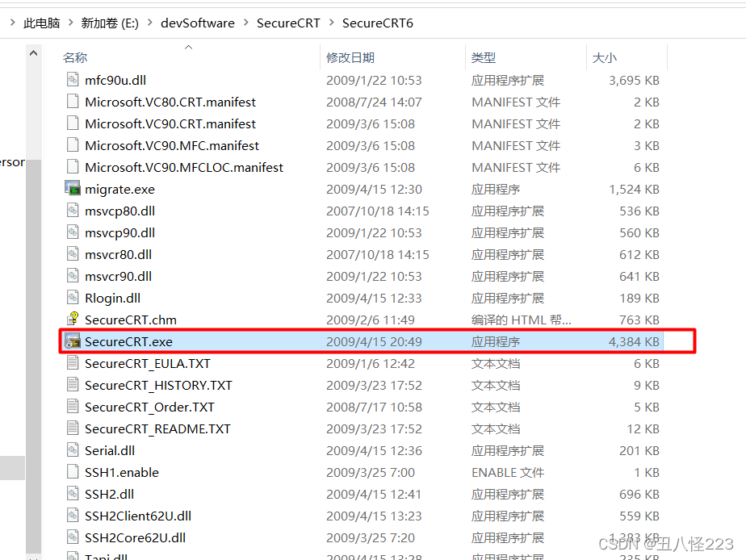Image resolution: width=746 pixels, height=560 pixels.
Task: Click the SecureCRT_Order.TXT document icon
Action: coord(73,407)
